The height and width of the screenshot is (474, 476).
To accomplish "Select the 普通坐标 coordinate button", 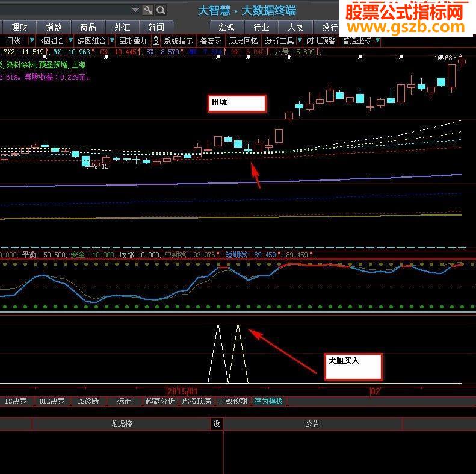I will pos(357,41).
